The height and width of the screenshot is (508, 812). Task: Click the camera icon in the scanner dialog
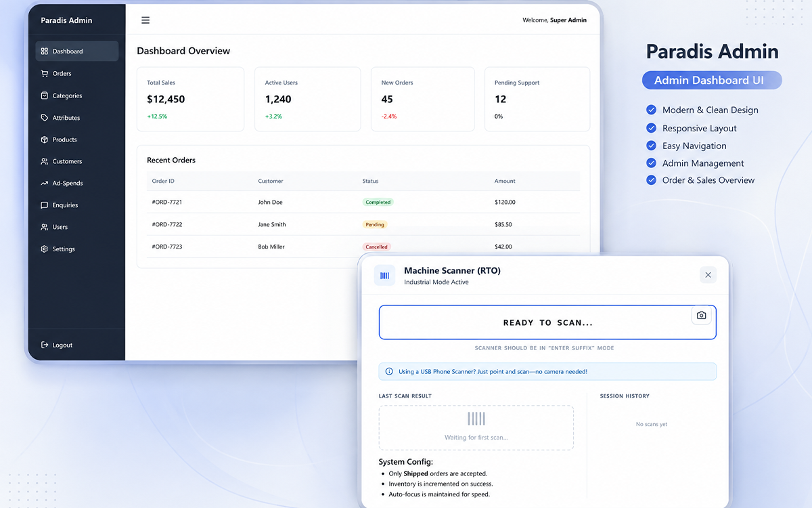click(702, 316)
